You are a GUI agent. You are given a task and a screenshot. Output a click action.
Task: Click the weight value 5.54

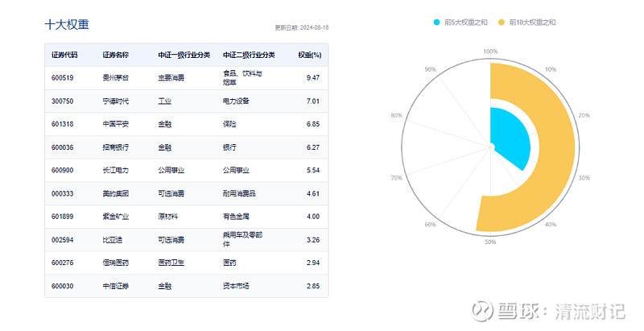tap(313, 171)
